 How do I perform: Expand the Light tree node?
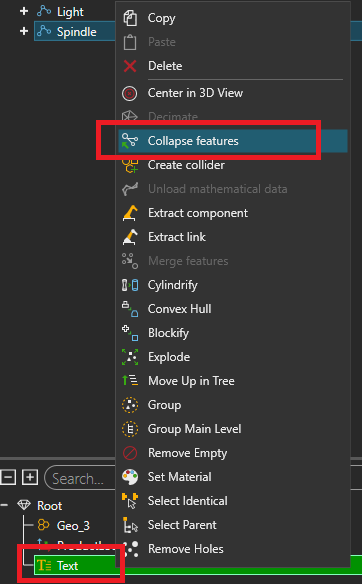point(24,11)
